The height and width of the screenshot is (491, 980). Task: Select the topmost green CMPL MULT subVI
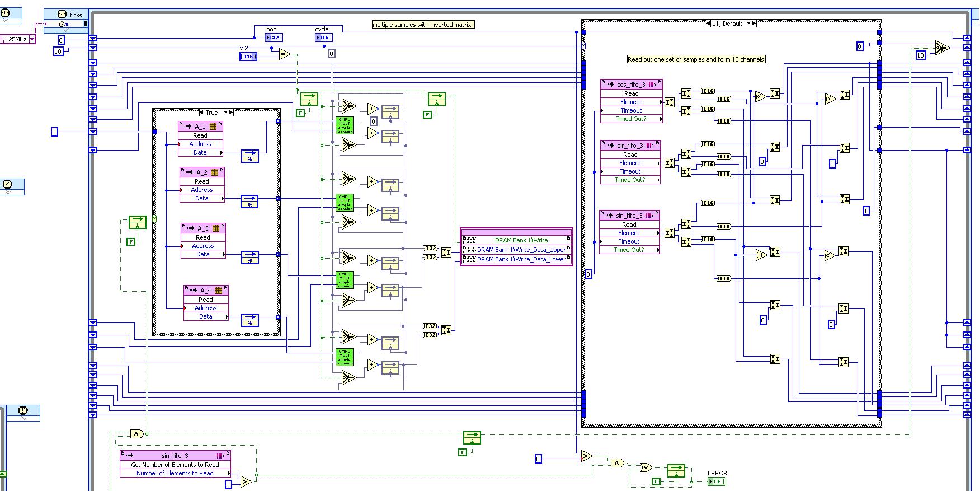click(x=344, y=125)
